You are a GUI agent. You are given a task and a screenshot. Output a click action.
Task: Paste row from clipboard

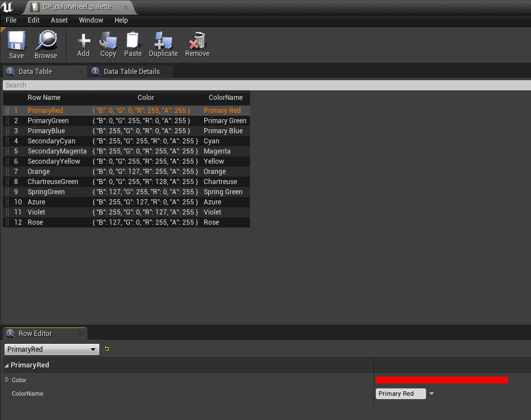[x=133, y=45]
